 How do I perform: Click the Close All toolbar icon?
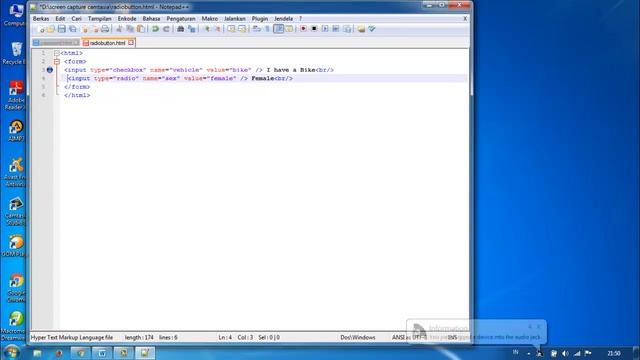click(x=96, y=29)
